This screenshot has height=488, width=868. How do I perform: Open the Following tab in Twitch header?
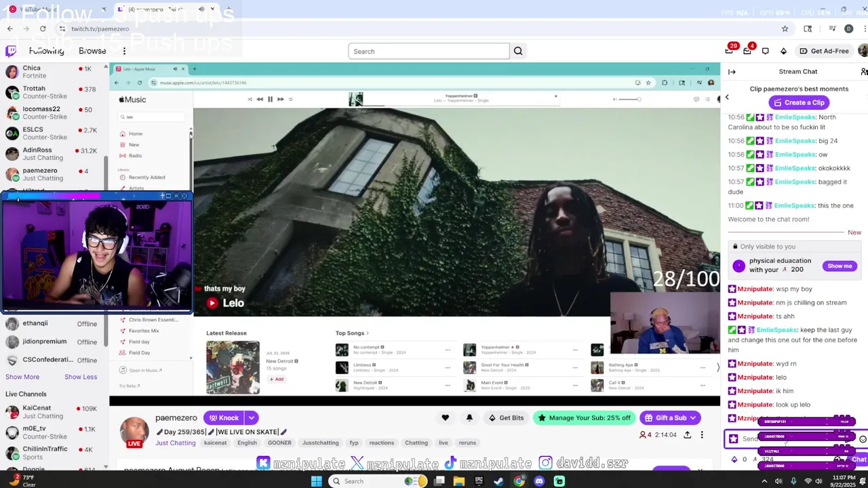46,51
